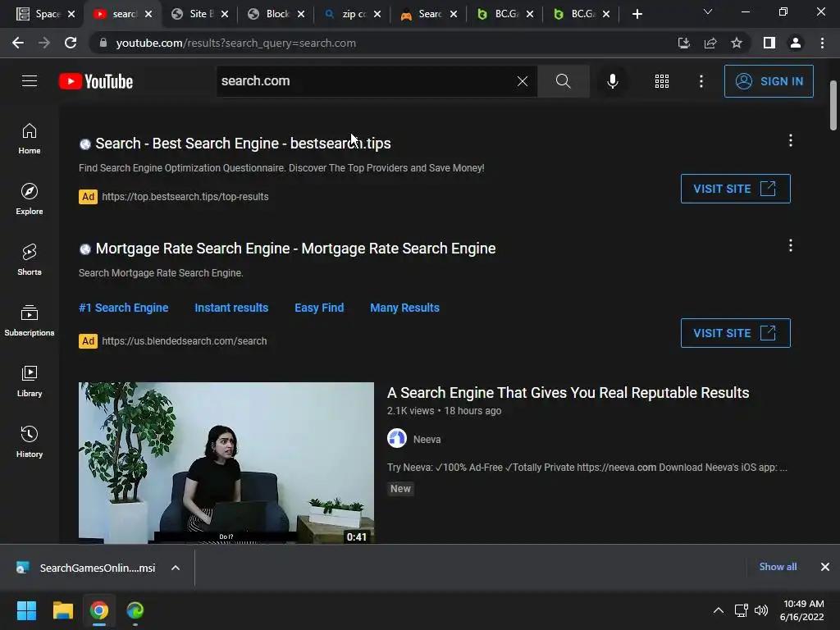The height and width of the screenshot is (630, 840).
Task: Click the Neeva channel name
Action: click(427, 440)
